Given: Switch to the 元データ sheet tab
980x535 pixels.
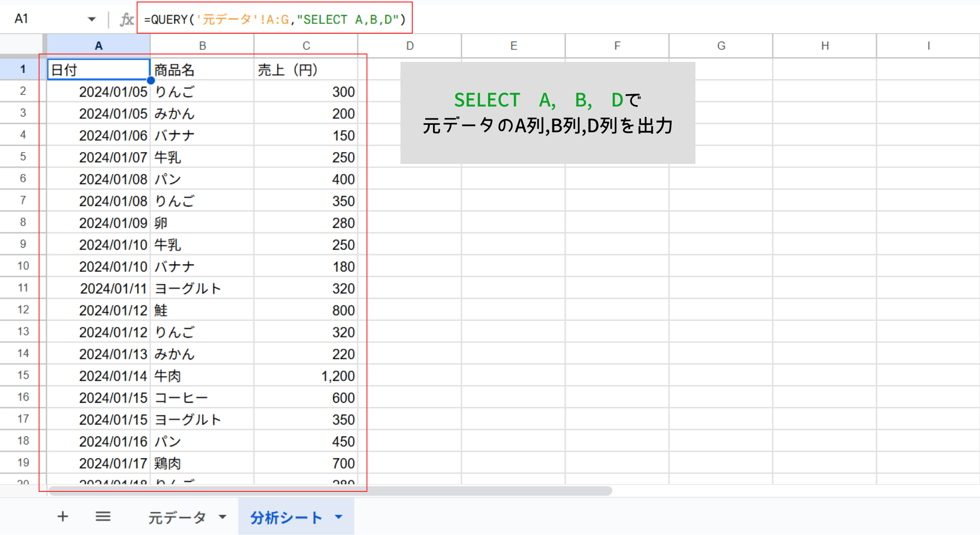Looking at the screenshot, I should click(x=177, y=517).
